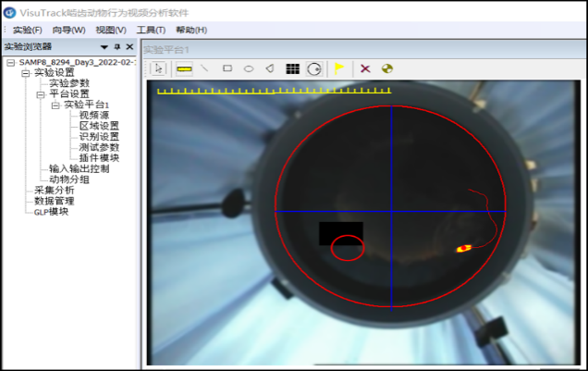The image size is (588, 371).
Task: Click the yellow scale ruler on video
Action: click(x=275, y=91)
